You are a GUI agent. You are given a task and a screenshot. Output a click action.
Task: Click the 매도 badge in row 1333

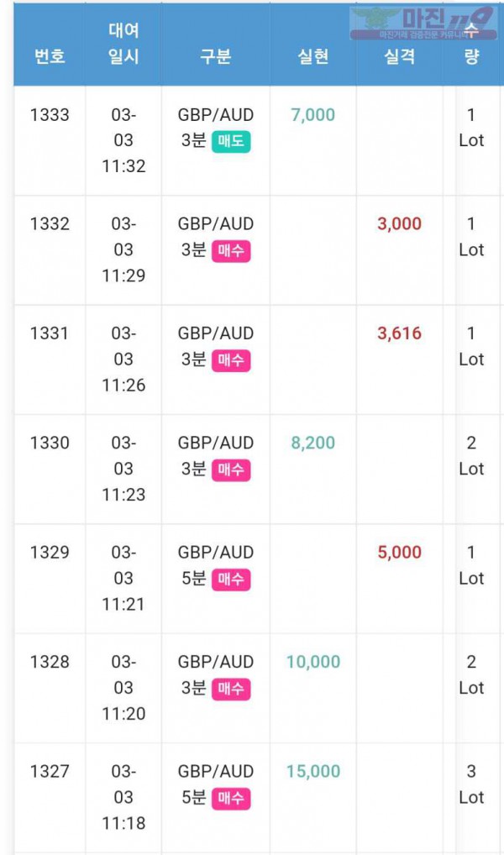231,142
